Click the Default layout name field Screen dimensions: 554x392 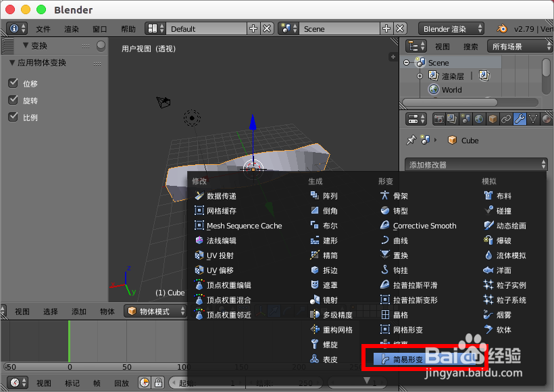click(206, 28)
